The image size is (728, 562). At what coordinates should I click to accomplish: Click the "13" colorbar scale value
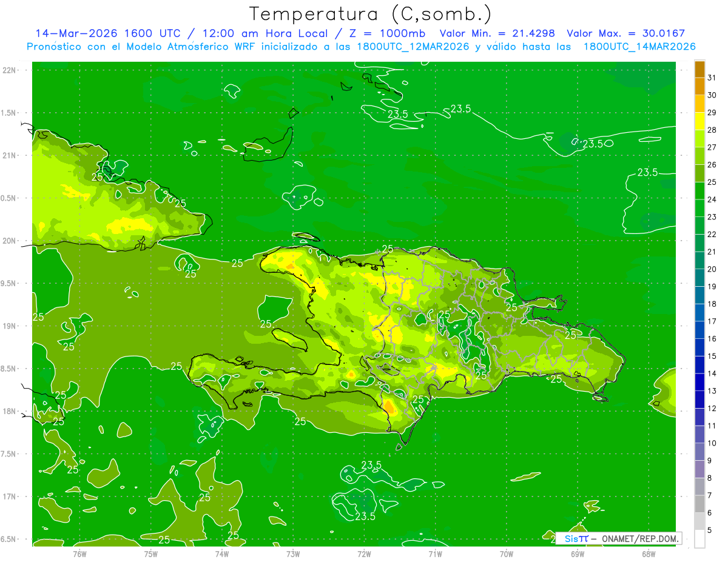point(712,391)
